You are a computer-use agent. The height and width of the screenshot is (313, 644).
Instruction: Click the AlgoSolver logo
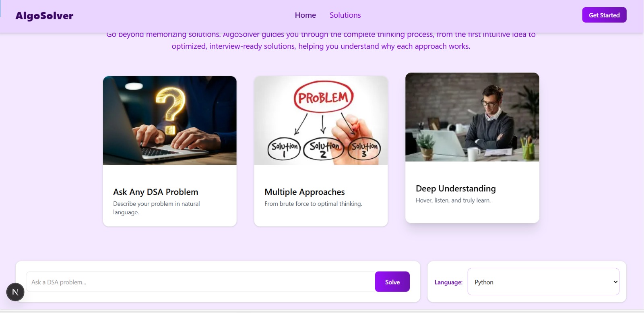click(44, 16)
